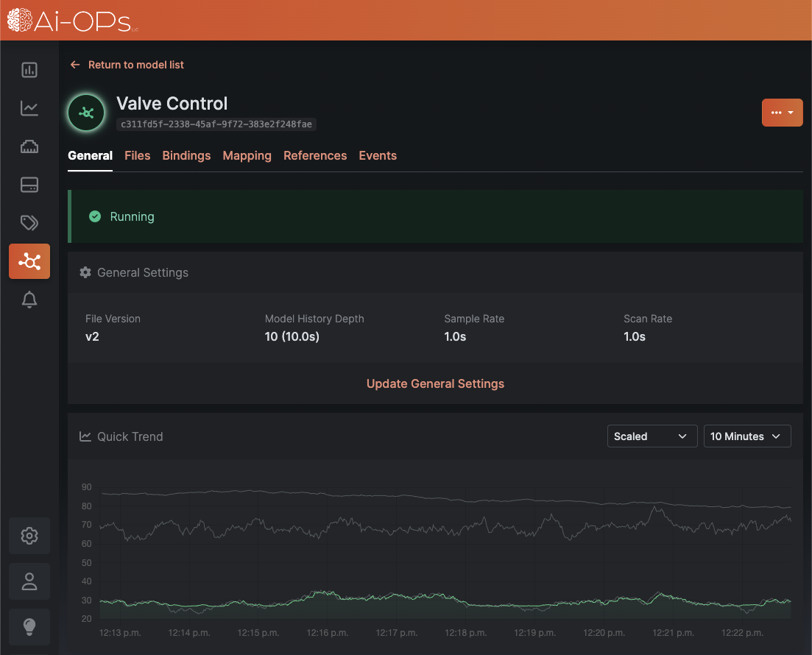Open the dashboard bar chart icon
Screen dimensions: 812x655
[x=29, y=70]
